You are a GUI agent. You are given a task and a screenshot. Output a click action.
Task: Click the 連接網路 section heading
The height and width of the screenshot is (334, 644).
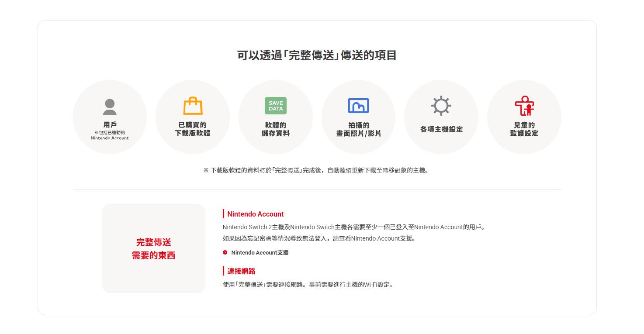pos(241,271)
